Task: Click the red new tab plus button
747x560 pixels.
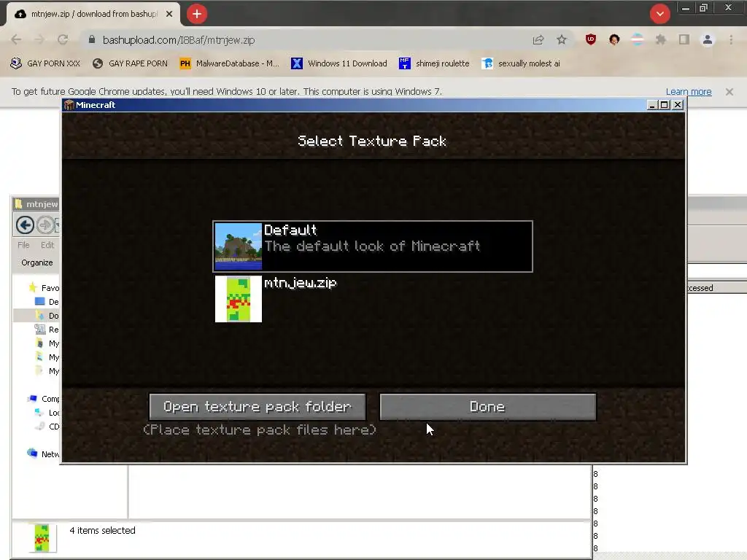Action: click(x=197, y=14)
